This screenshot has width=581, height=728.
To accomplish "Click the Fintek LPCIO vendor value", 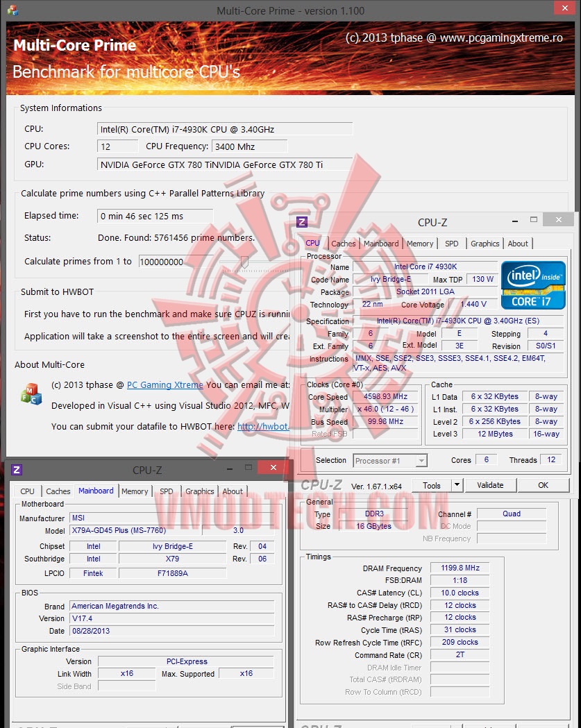I will click(93, 573).
